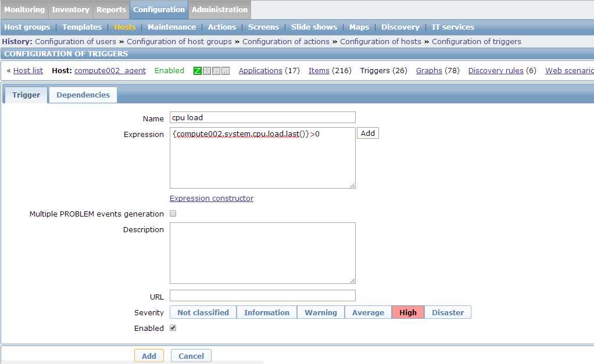594x364 pixels.
Task: Select Information severity
Action: click(267, 312)
